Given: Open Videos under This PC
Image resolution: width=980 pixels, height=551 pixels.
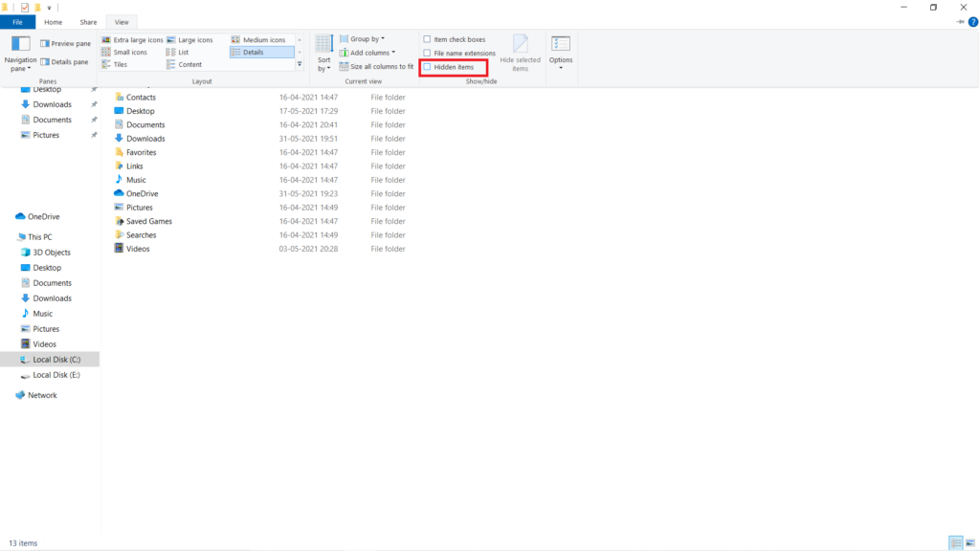Looking at the screenshot, I should click(x=44, y=344).
